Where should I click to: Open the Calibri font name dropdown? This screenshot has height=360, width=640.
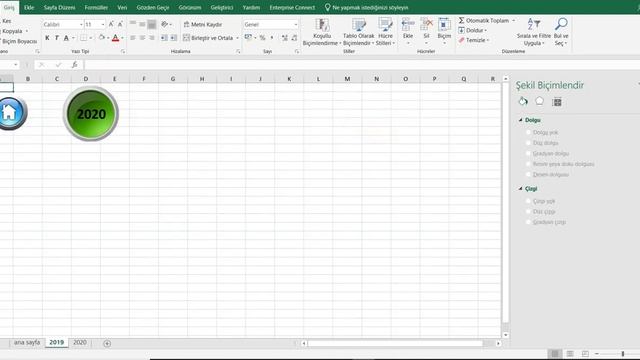click(81, 24)
